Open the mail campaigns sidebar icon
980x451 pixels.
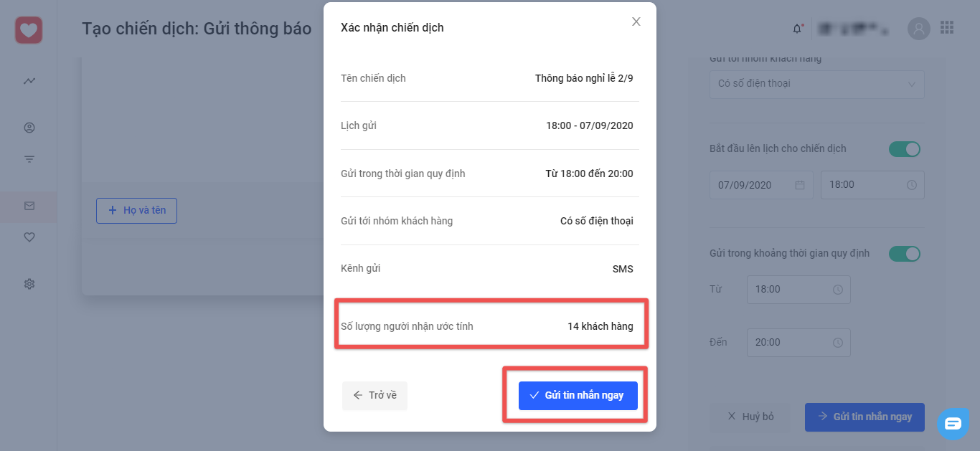tap(29, 206)
